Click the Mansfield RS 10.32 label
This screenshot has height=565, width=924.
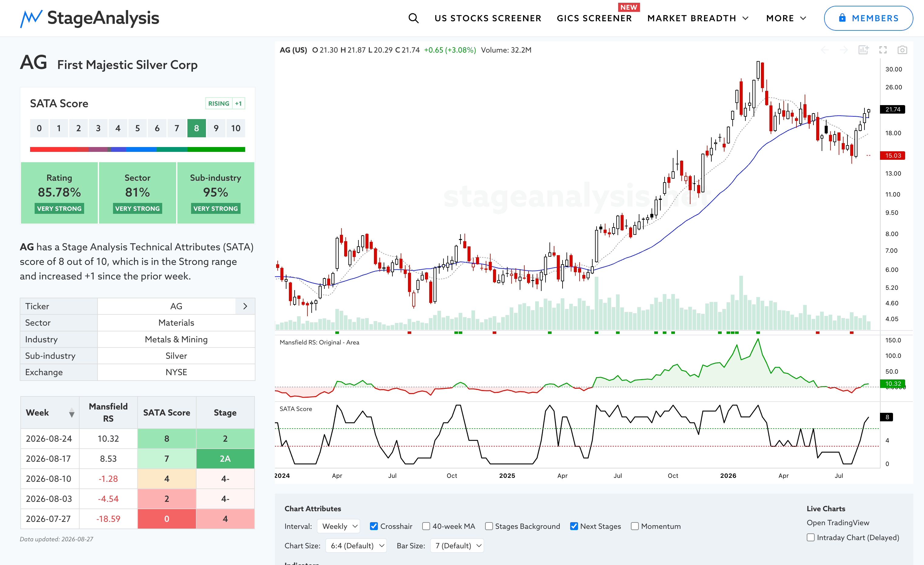[892, 384]
